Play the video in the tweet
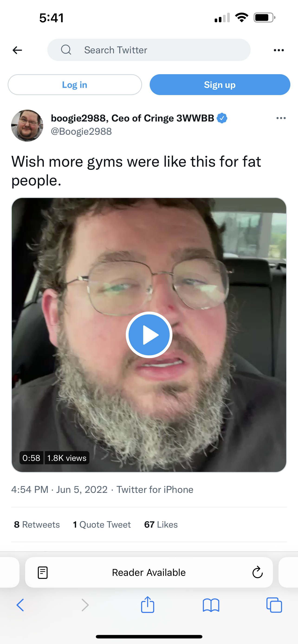The image size is (298, 644). (x=149, y=335)
